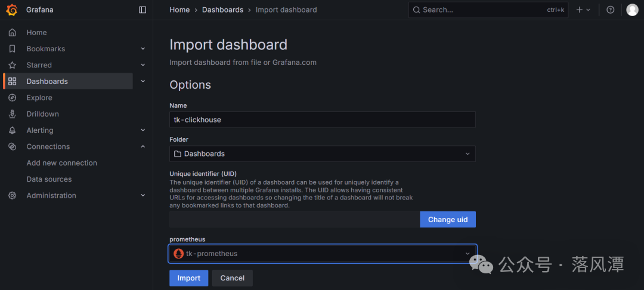Click the Prometheus flame icon in datasource picker

[x=179, y=254]
